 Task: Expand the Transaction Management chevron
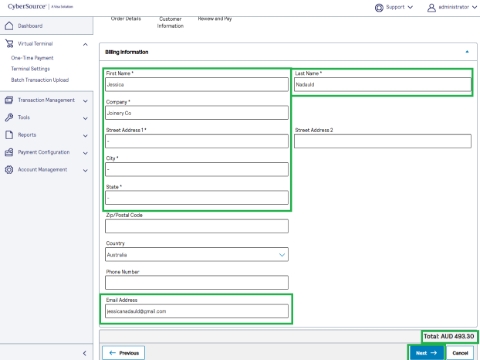click(85, 101)
